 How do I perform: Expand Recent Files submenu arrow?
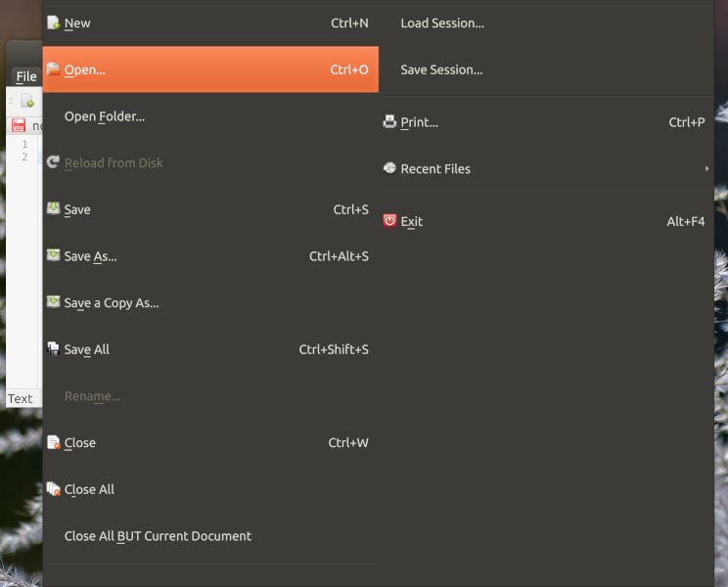tap(706, 168)
